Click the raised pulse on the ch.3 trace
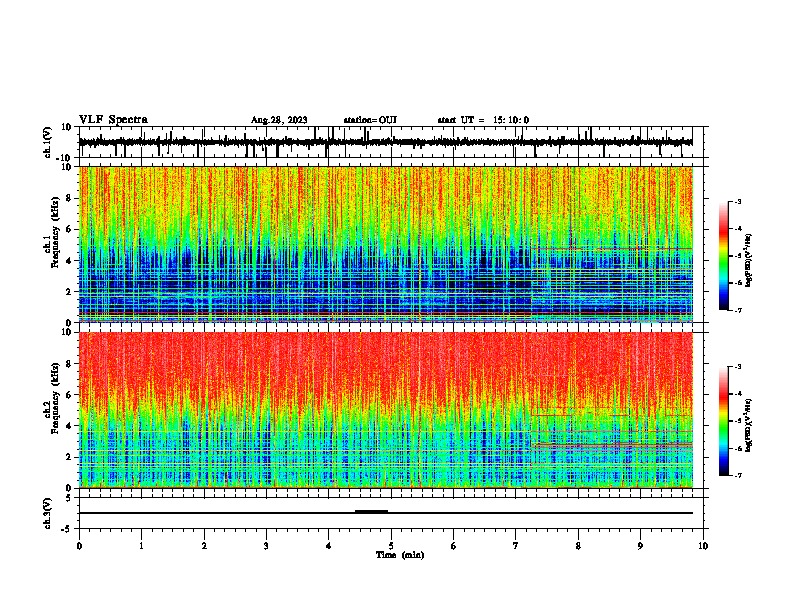This screenshot has width=792, height=612. click(371, 511)
